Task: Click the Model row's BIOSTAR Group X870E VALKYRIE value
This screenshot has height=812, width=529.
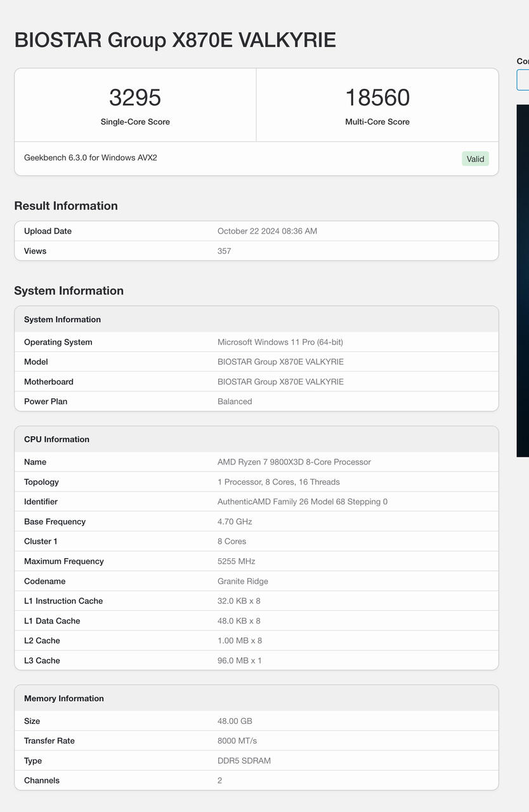Action: (280, 362)
